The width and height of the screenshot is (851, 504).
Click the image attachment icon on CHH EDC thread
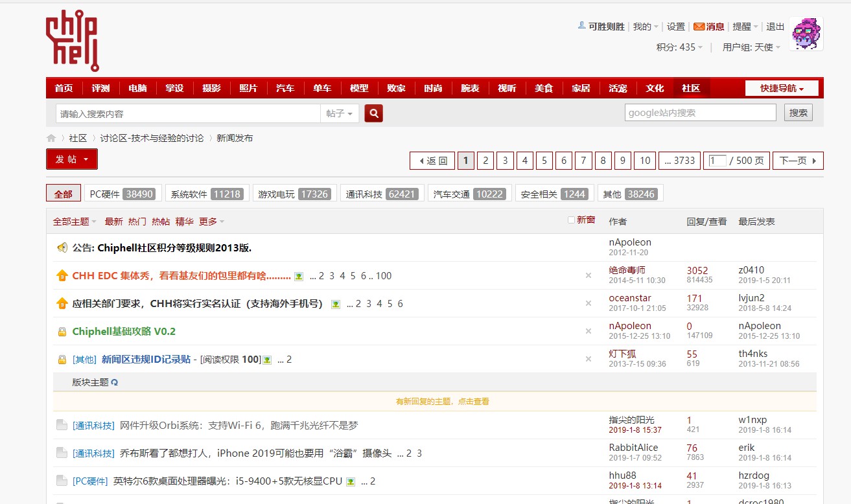tap(299, 276)
